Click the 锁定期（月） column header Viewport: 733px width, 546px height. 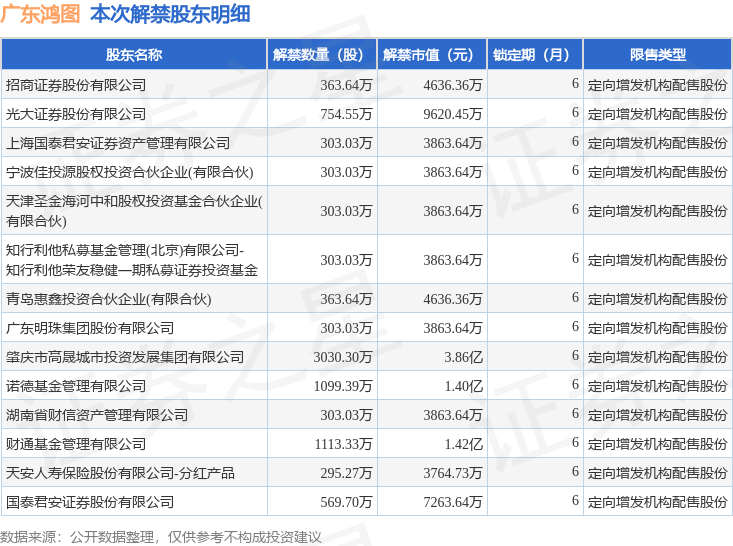coord(535,55)
